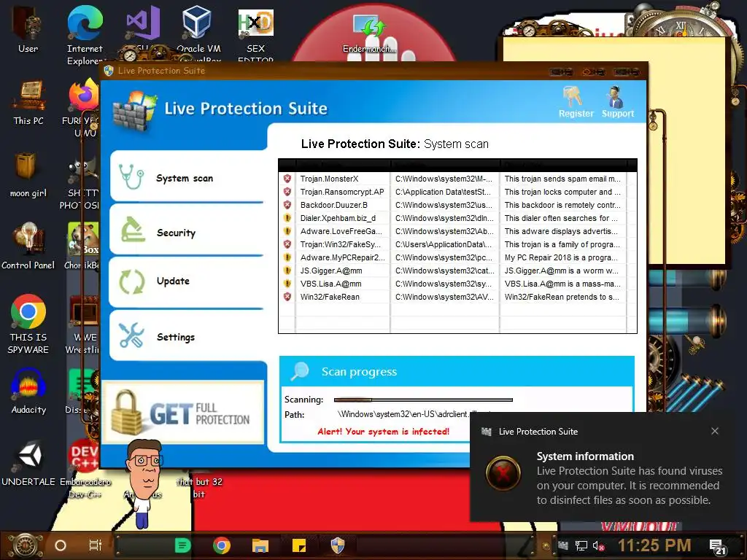Open Task View on the taskbar
This screenshot has height=560, width=747.
click(x=96, y=545)
